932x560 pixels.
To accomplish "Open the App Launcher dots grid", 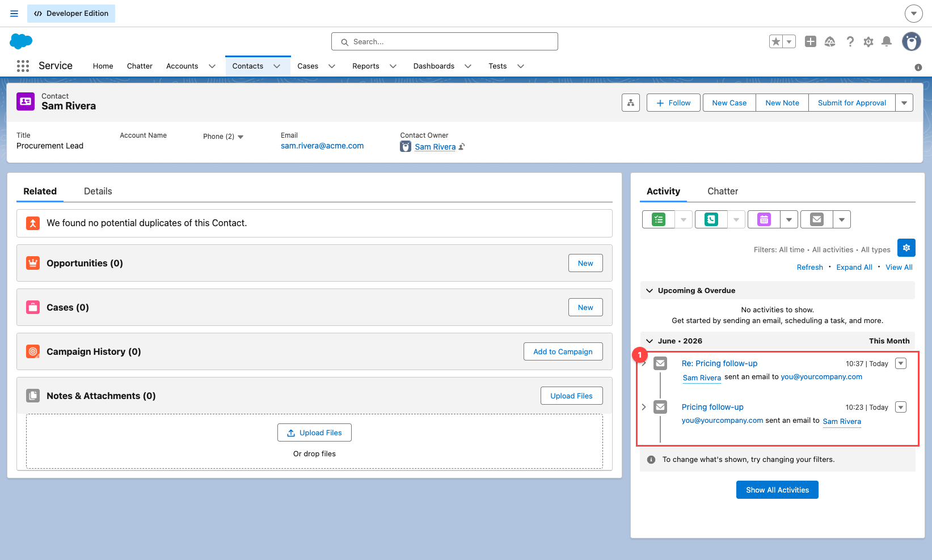I will [x=23, y=66].
